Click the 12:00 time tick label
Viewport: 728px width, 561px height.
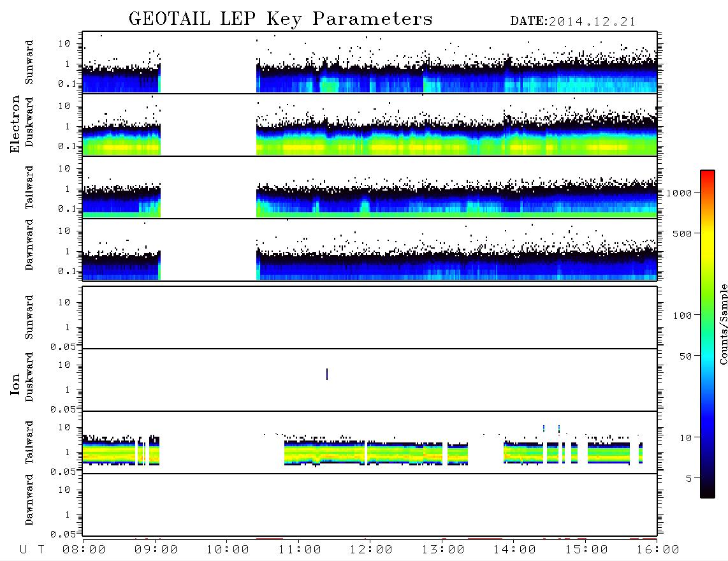click(371, 550)
